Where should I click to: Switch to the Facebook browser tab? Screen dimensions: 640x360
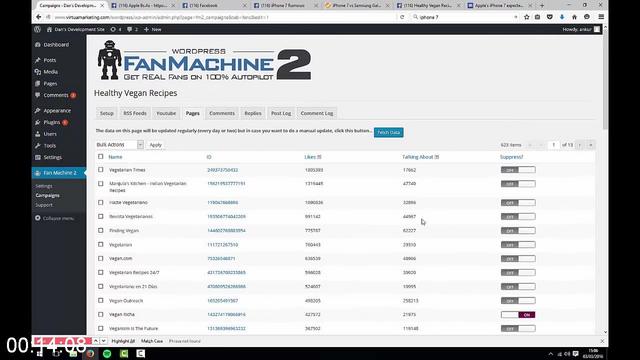(x=214, y=5)
